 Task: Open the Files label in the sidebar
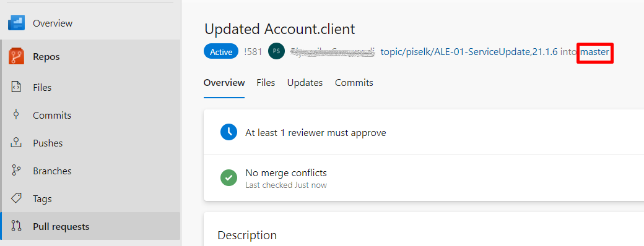click(42, 87)
